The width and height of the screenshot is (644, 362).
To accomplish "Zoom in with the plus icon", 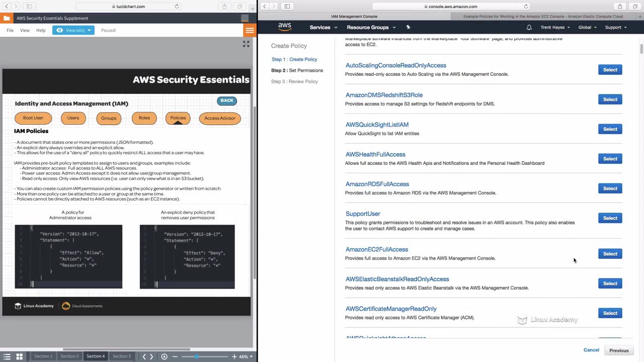I will [x=234, y=356].
